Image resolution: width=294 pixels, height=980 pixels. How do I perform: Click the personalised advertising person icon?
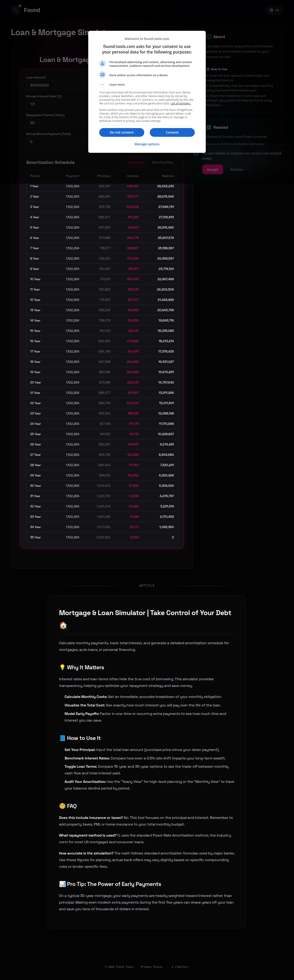(x=102, y=64)
